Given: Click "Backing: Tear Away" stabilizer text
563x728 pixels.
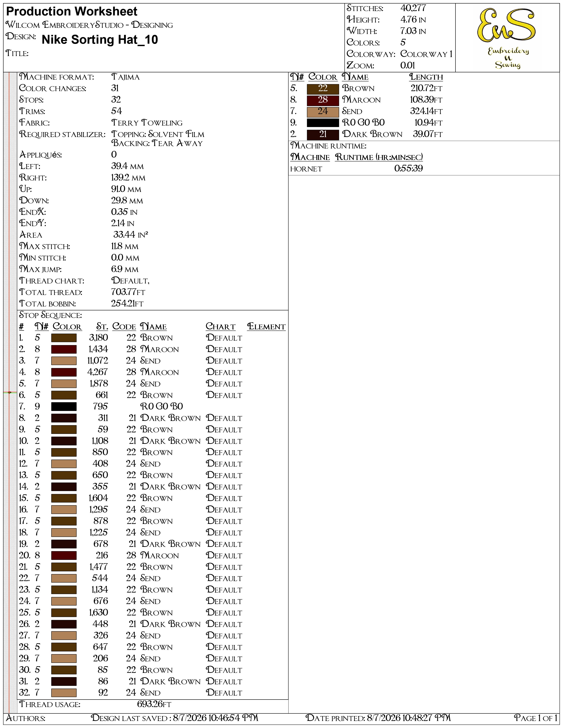Looking at the screenshot, I should [157, 143].
